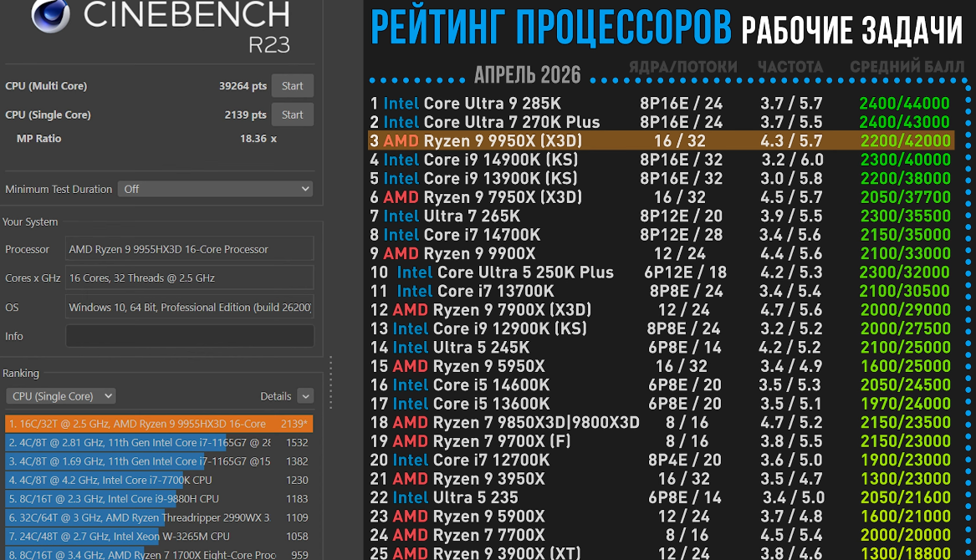The width and height of the screenshot is (976, 560).
Task: Click the score 2400/44000 for Ultra 9 285K
Action: pos(904,104)
